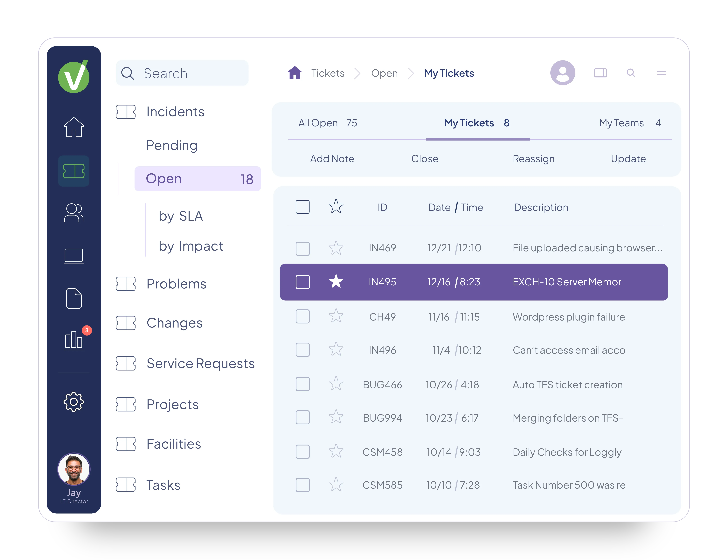Open the Reports bar chart icon
This screenshot has width=728, height=560.
(74, 340)
